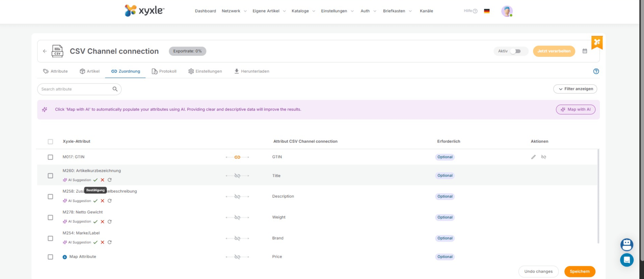
Task: Open the calendar schedule icon
Action: tap(585, 51)
